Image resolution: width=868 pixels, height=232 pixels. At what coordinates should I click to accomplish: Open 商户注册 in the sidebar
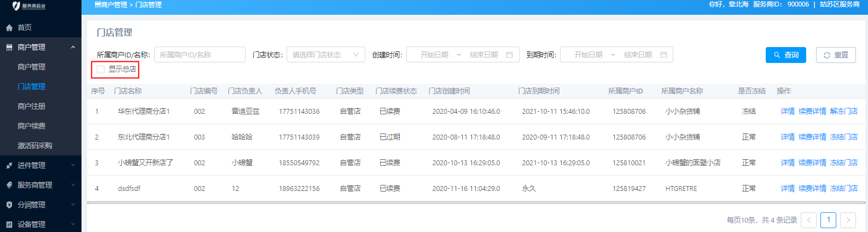(x=31, y=106)
